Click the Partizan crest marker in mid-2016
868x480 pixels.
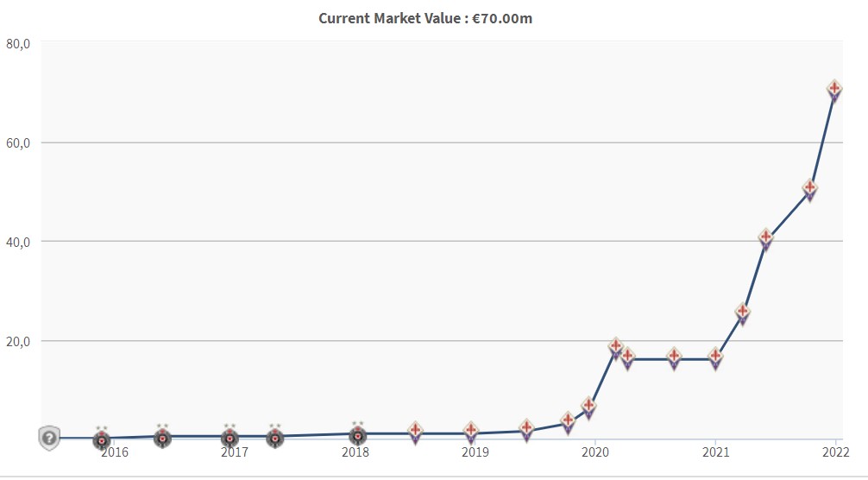(x=162, y=438)
